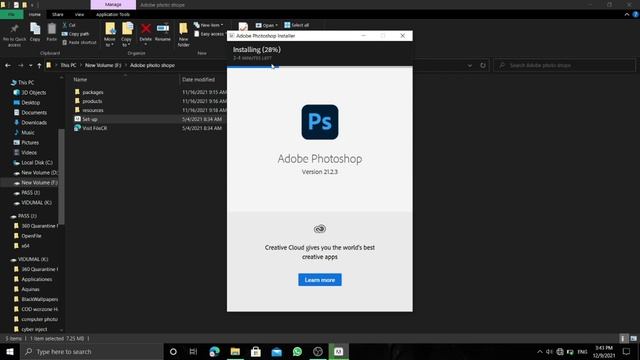The width and height of the screenshot is (640, 360).
Task: Open the Application Tools tab
Action: click(113, 14)
